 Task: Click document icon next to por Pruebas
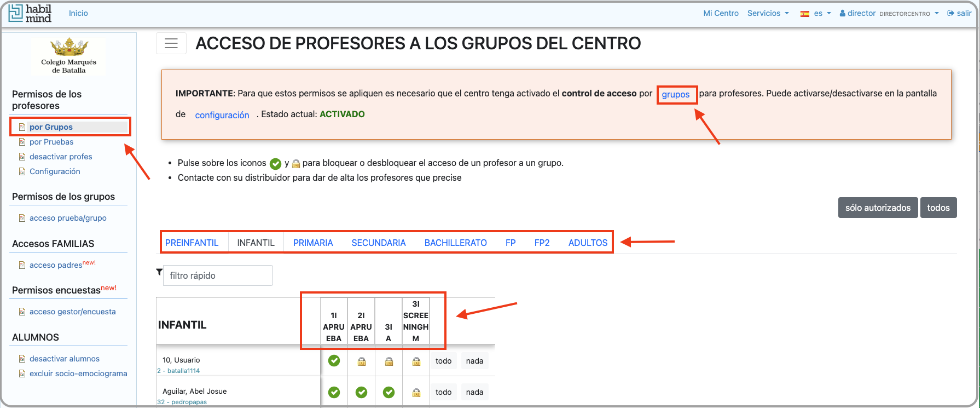pos(22,142)
